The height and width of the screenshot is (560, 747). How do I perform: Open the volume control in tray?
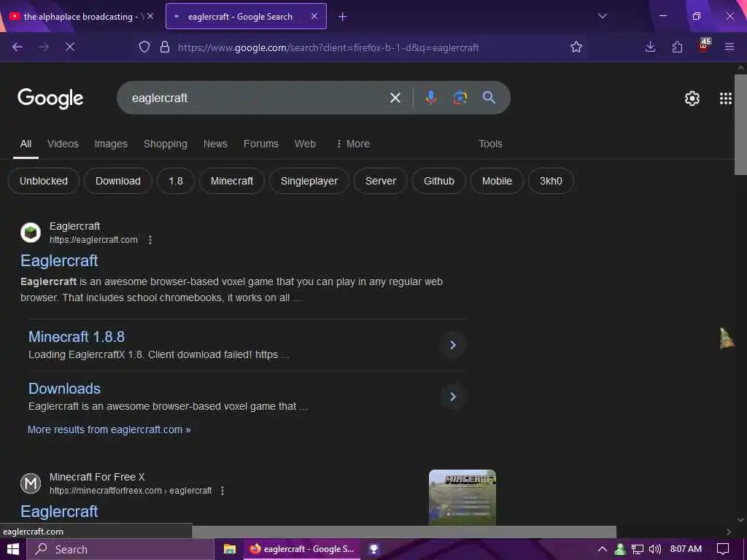(x=655, y=549)
